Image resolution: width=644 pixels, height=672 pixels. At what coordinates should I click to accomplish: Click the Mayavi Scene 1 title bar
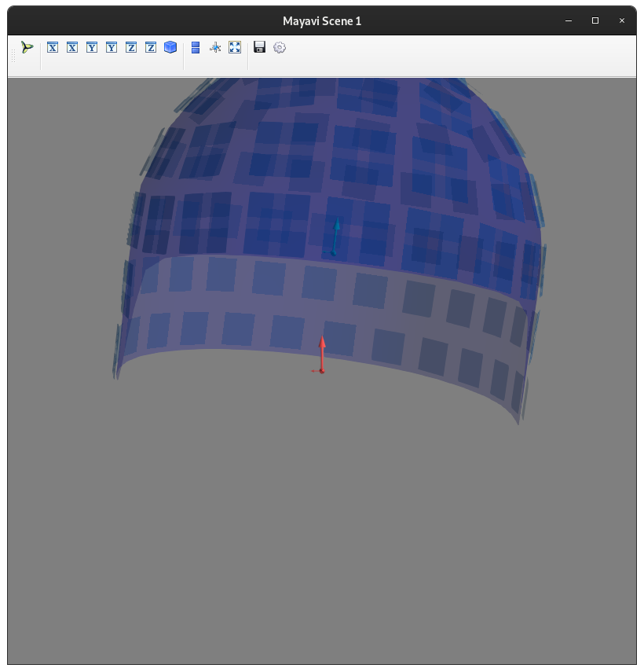coord(322,20)
